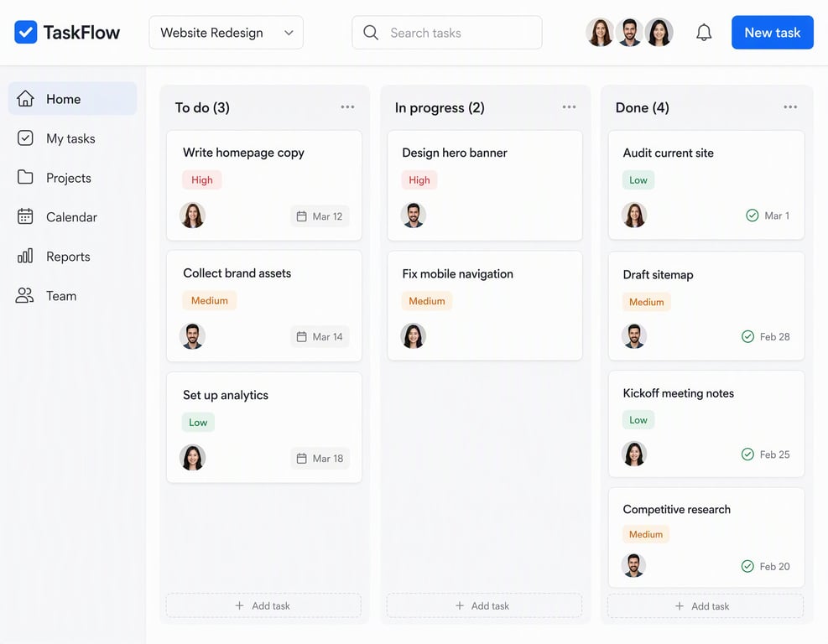
Task: Toggle the Audit current site completed checkmark
Action: [x=752, y=216]
